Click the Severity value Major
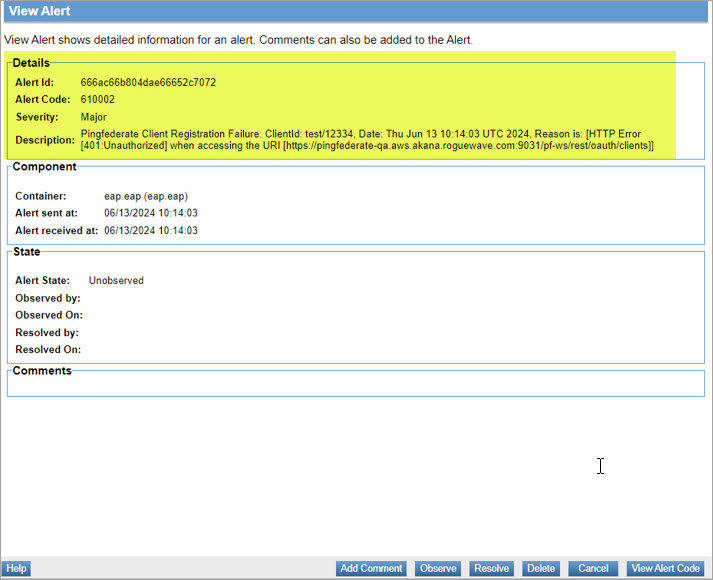 tap(94, 117)
